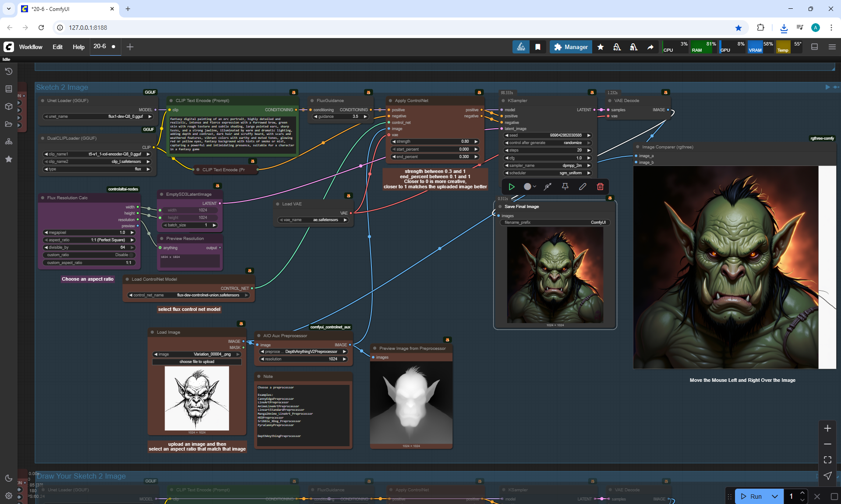Click the ControlNet strength 0.80 slider

pos(435,141)
